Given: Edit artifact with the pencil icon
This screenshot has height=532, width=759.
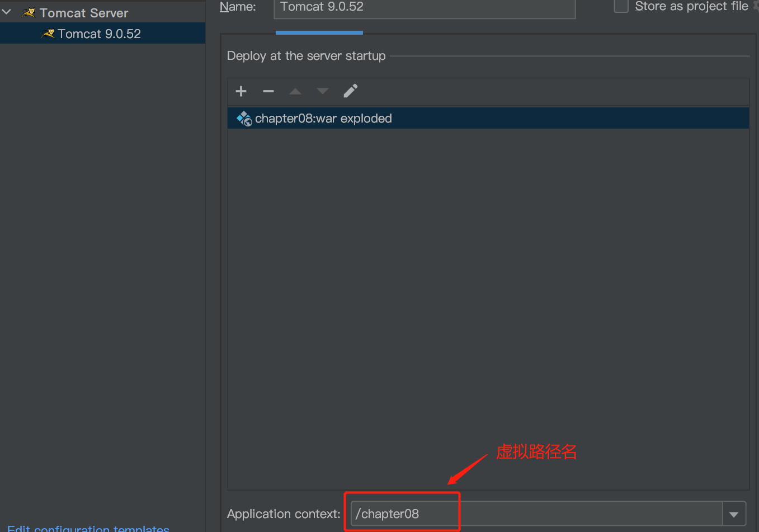Looking at the screenshot, I should click(351, 91).
